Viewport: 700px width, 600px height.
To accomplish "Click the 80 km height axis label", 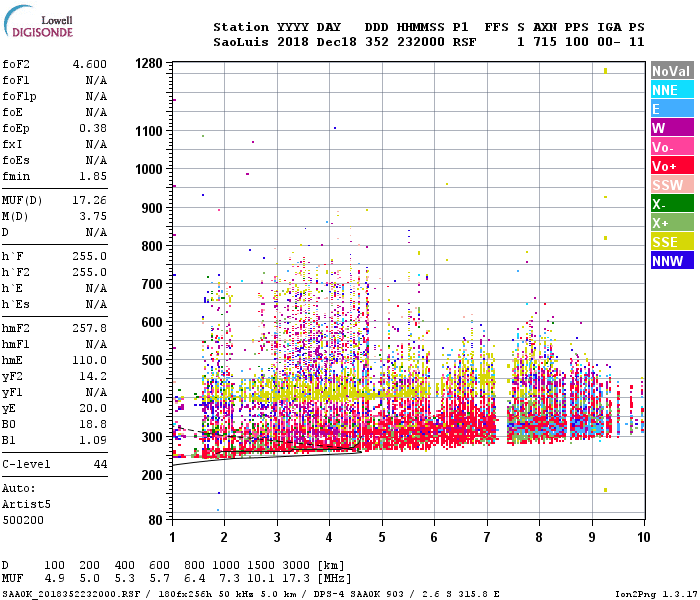I will 156,520.
